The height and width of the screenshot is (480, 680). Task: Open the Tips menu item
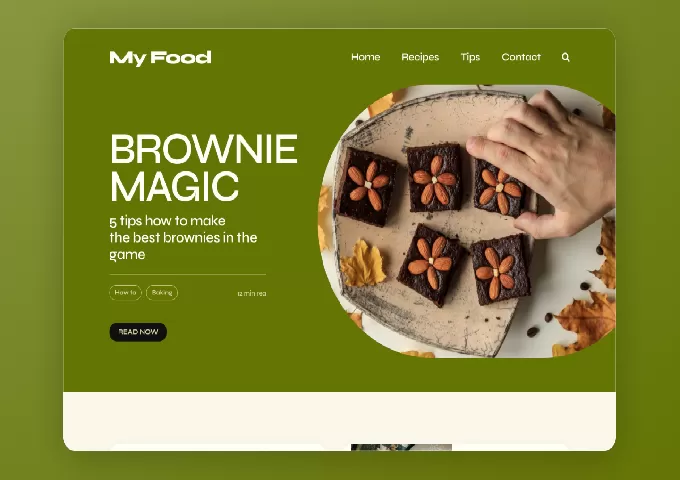pos(470,57)
